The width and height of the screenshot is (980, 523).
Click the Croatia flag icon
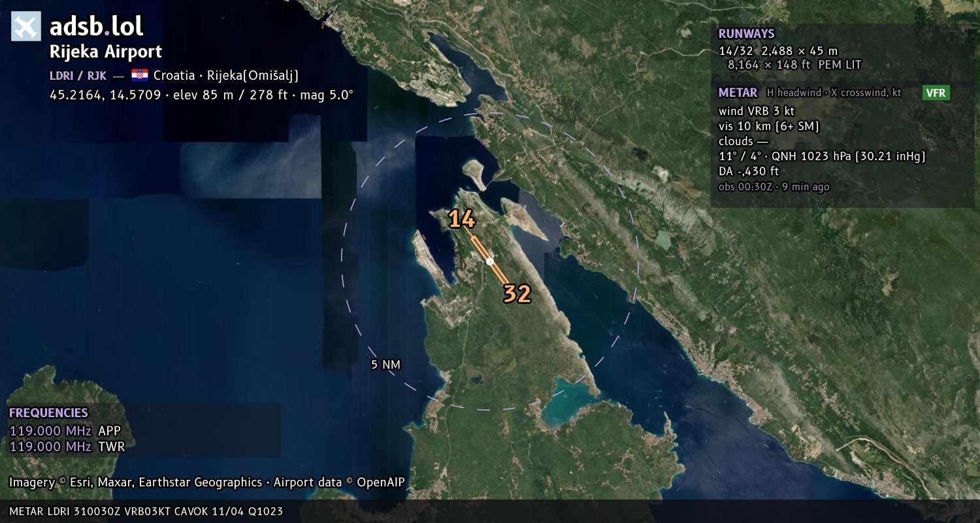tap(139, 75)
